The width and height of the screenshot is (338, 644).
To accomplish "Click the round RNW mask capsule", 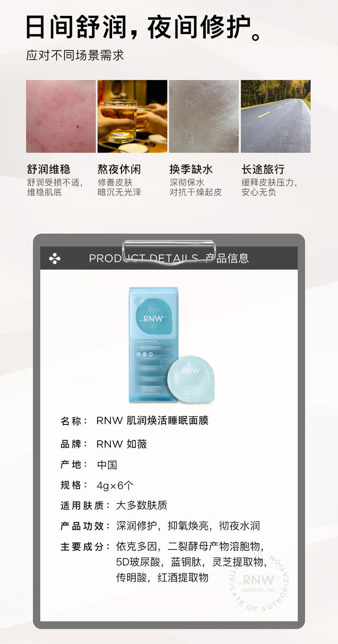I will point(190,379).
